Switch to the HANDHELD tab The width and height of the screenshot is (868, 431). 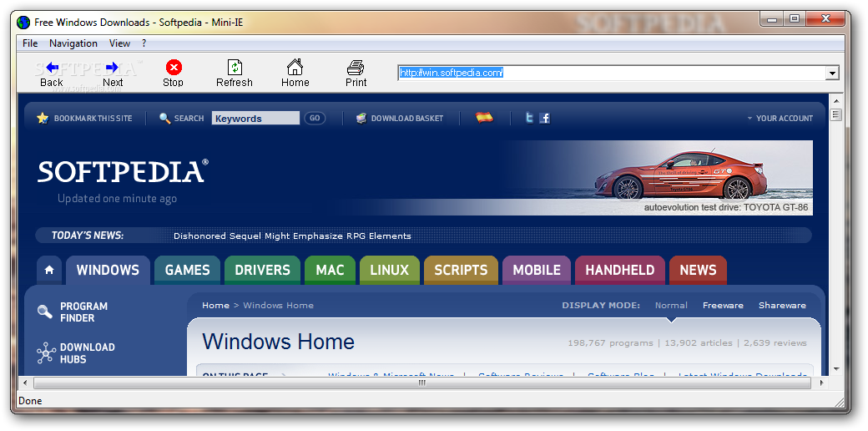tap(620, 270)
